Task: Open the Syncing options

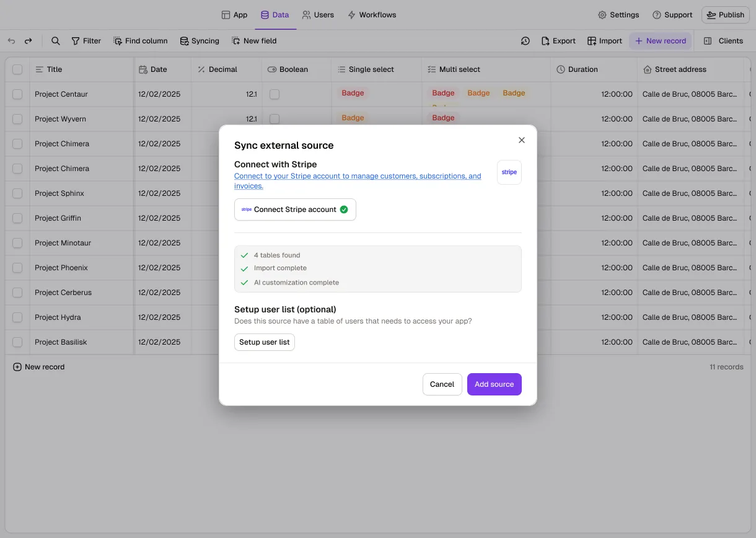Action: 200,41
